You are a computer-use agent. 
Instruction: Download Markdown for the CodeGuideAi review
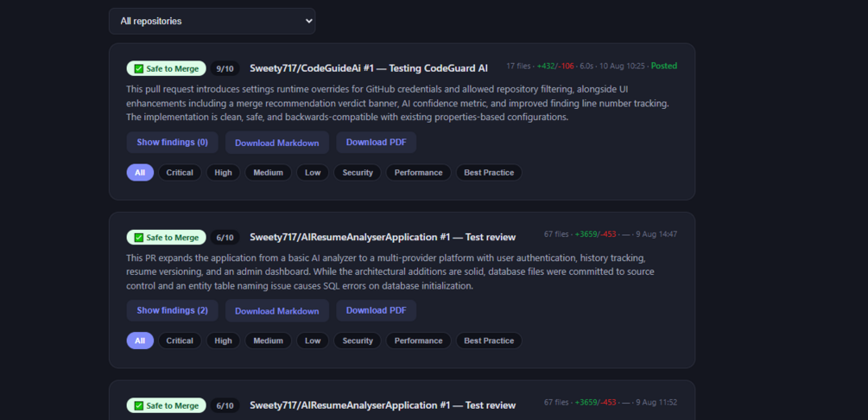click(x=276, y=143)
